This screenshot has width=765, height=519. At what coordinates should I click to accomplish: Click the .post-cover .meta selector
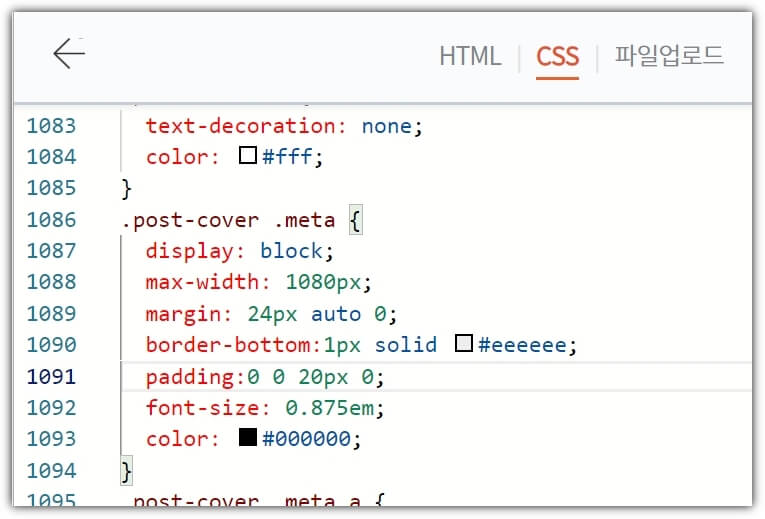pyautogui.click(x=228, y=220)
